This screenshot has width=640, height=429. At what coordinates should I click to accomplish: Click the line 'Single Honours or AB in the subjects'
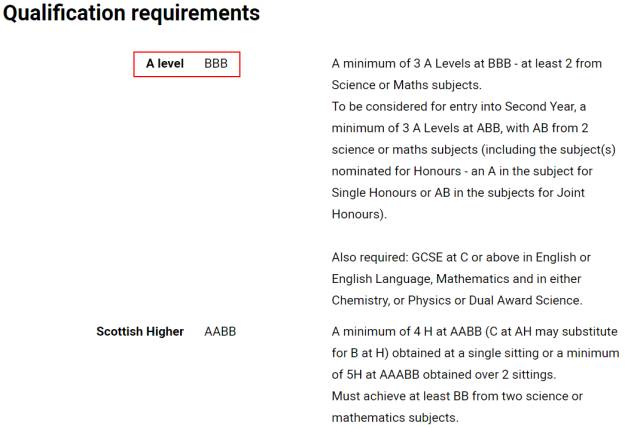[458, 193]
